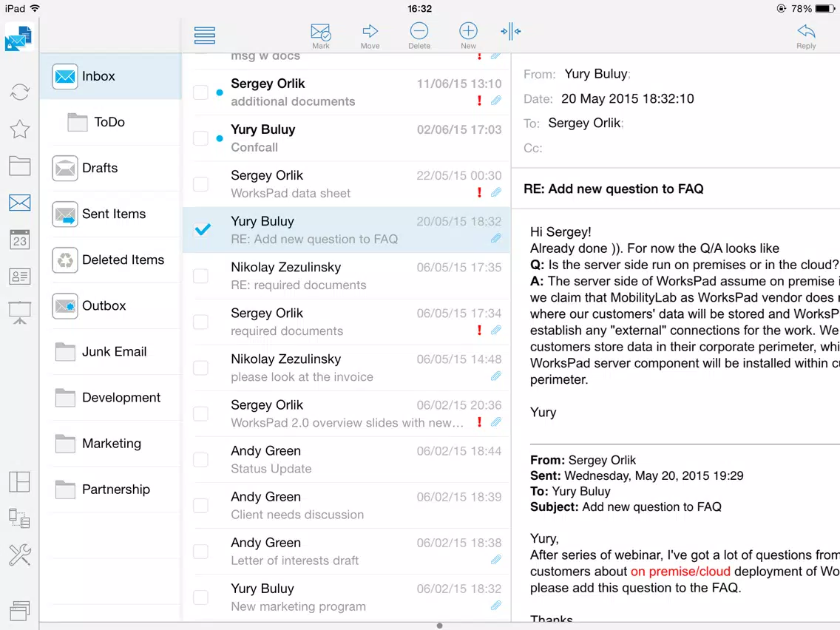Click the red 'on premise/cloud' text
The width and height of the screenshot is (840, 630).
(680, 571)
